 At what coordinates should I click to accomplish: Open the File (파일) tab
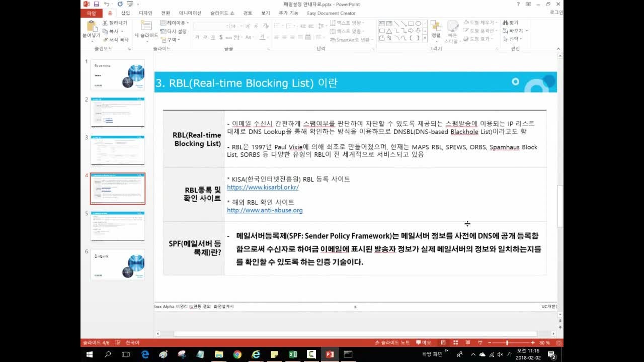tap(91, 13)
